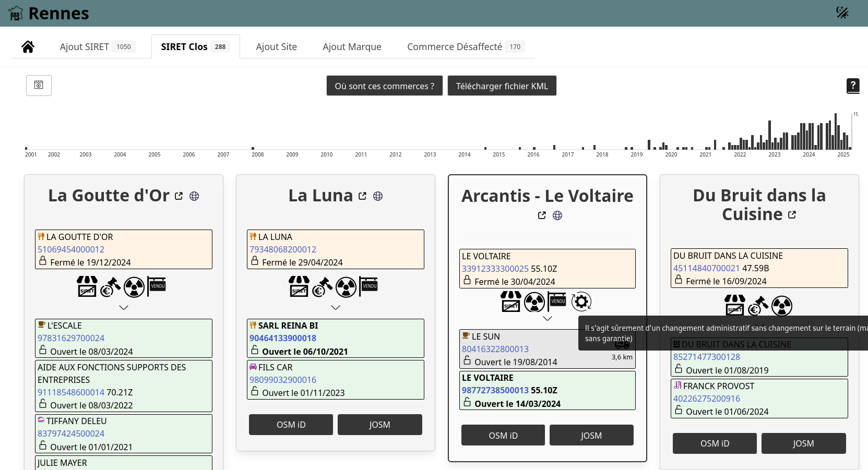Click radioactive symbol icon in Du Bruit card
Image resolution: width=868 pixels, height=470 pixels.
782,306
